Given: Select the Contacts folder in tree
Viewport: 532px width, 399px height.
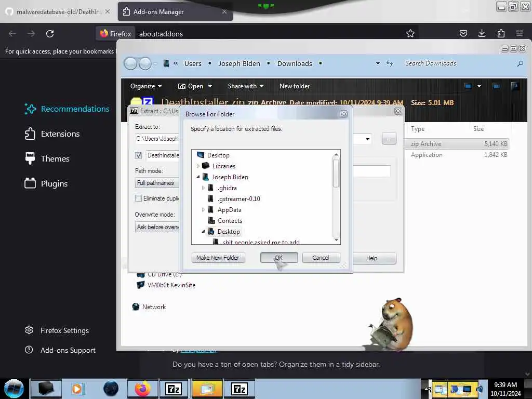Looking at the screenshot, I should point(225,220).
